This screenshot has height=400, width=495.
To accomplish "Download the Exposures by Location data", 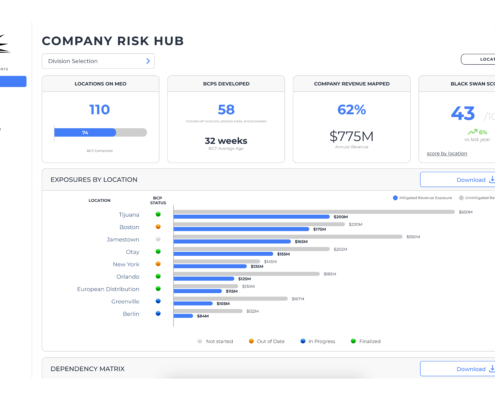I will pos(458,180).
